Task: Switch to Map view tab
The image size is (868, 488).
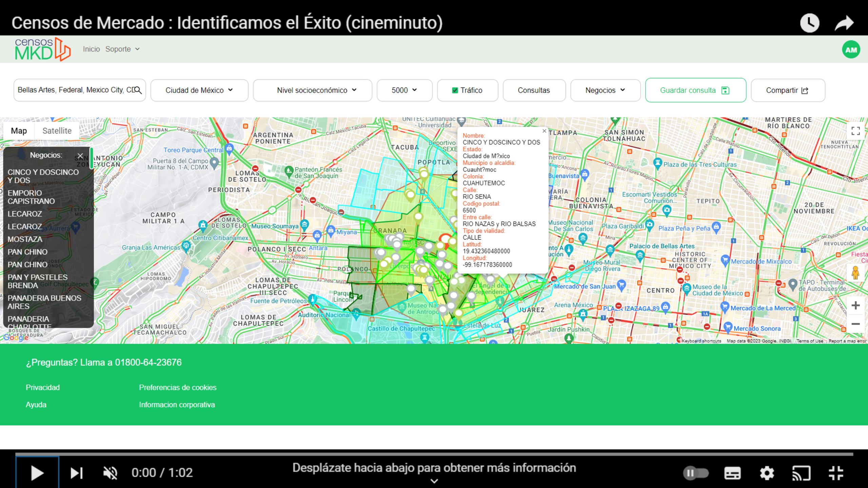Action: click(19, 131)
